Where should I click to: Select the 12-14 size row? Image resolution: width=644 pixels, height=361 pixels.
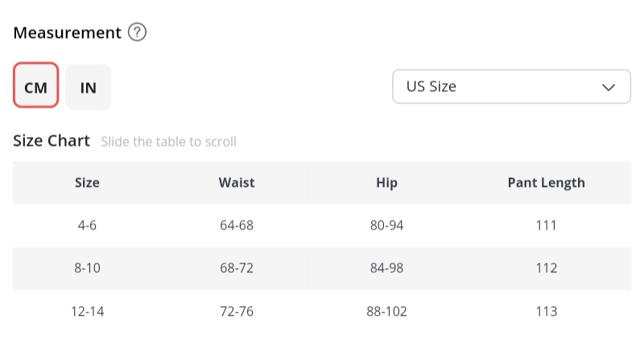[x=87, y=311]
